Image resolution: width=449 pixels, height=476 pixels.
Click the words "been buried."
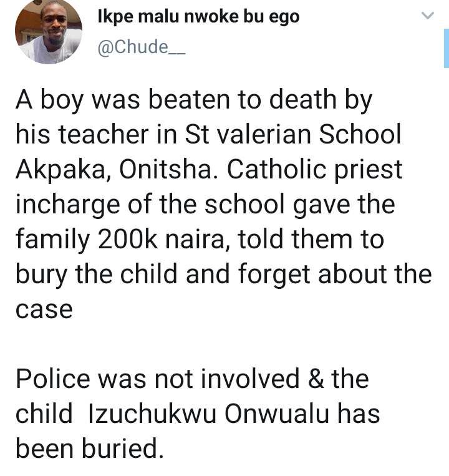tap(89, 449)
